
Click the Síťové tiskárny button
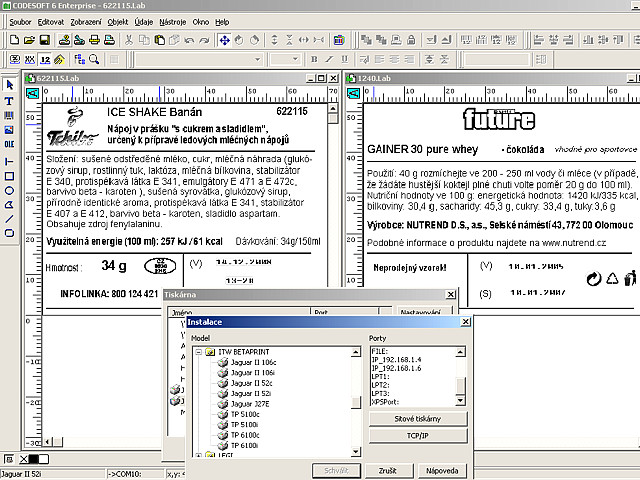click(418, 419)
